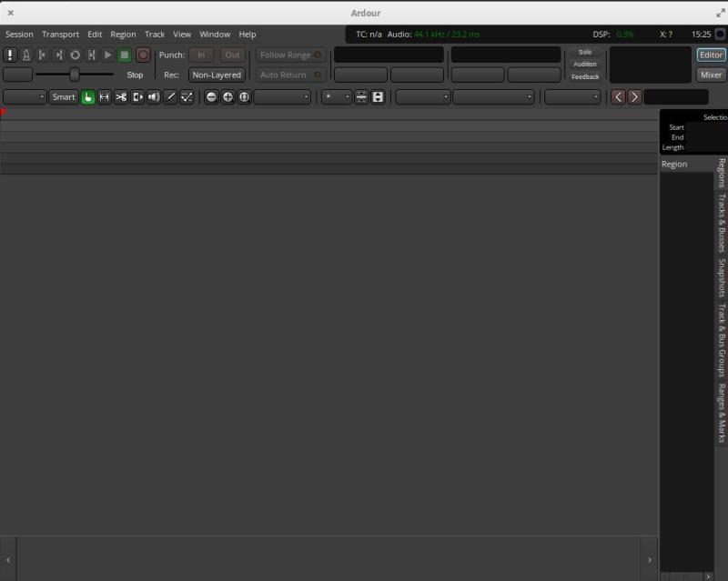Select the scissors edit tool
This screenshot has height=581, width=728.
pos(122,96)
